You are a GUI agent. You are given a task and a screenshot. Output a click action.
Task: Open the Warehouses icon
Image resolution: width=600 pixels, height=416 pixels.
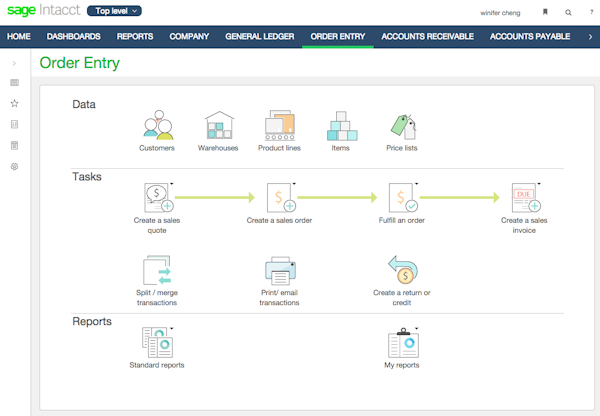(x=218, y=126)
